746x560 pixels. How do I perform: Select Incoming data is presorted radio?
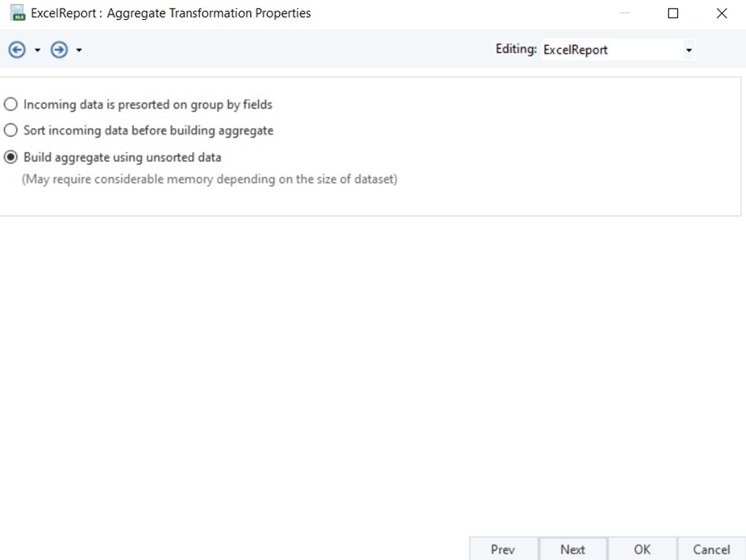click(11, 104)
